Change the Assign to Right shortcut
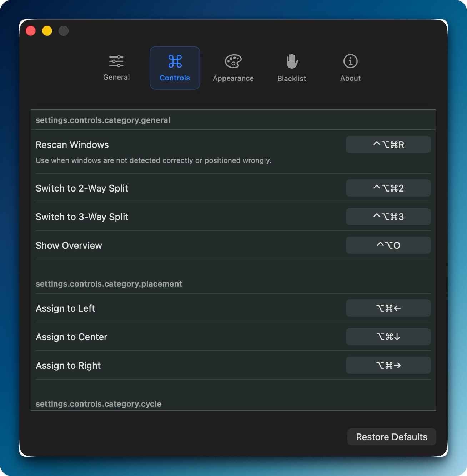The width and height of the screenshot is (467, 476). pyautogui.click(x=388, y=365)
